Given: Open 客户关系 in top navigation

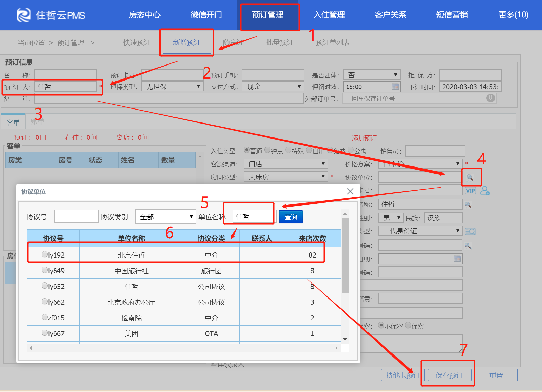Looking at the screenshot, I should pos(390,15).
